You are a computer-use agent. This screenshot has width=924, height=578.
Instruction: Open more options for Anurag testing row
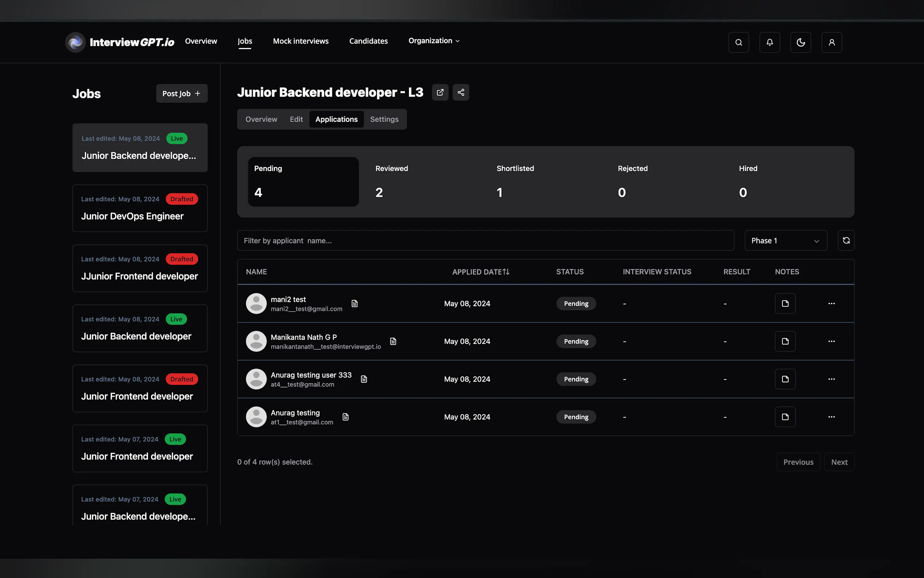(831, 417)
